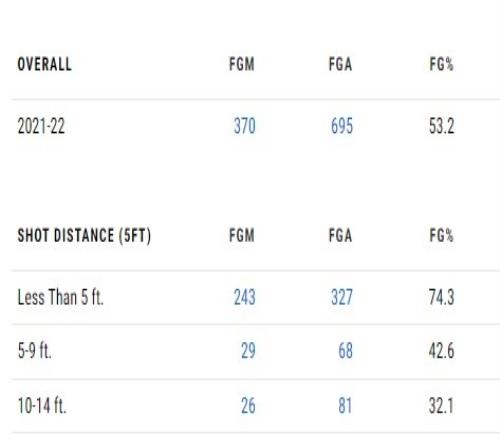The image size is (500, 440).
Task: Open the 695 FGA link for 2021-22
Action: tap(342, 126)
